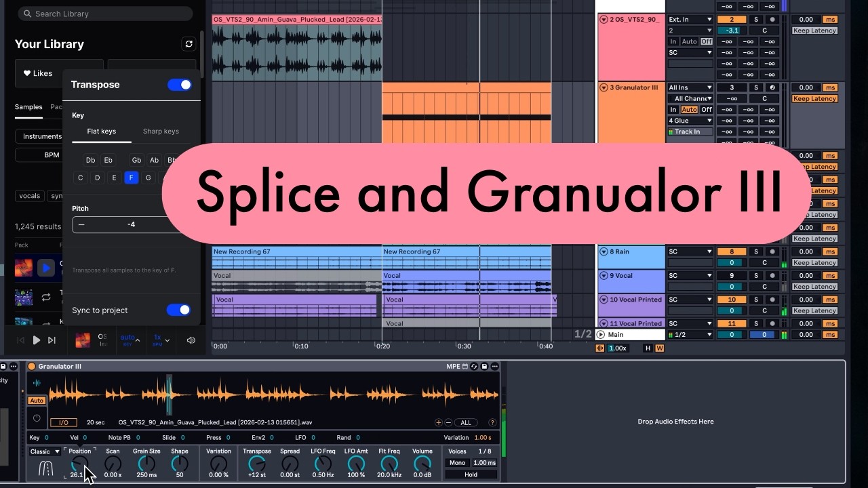Switch to the Sharp keys tab
The width and height of the screenshot is (868, 488).
pyautogui.click(x=161, y=131)
